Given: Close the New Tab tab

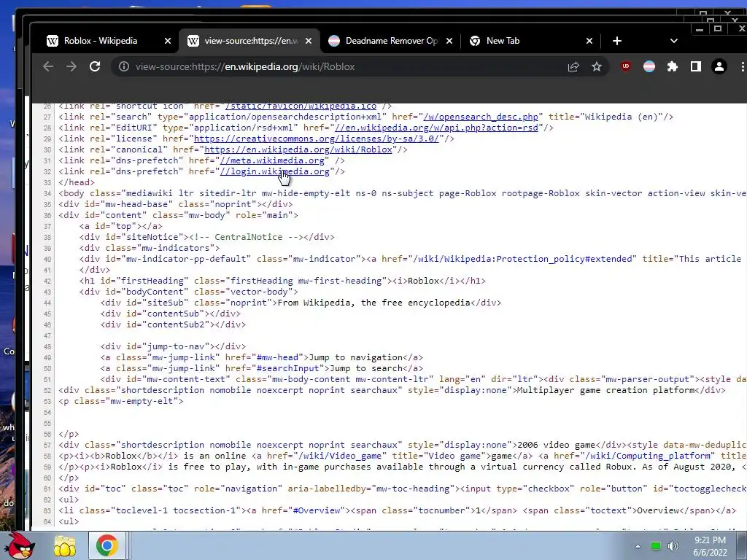Looking at the screenshot, I should pyautogui.click(x=589, y=41).
